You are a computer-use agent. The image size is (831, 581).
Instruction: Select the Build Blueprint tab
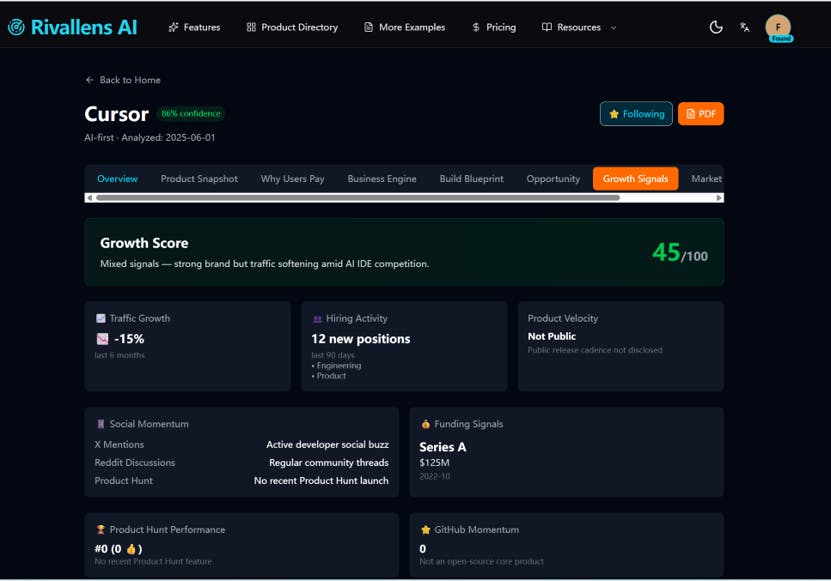472,179
